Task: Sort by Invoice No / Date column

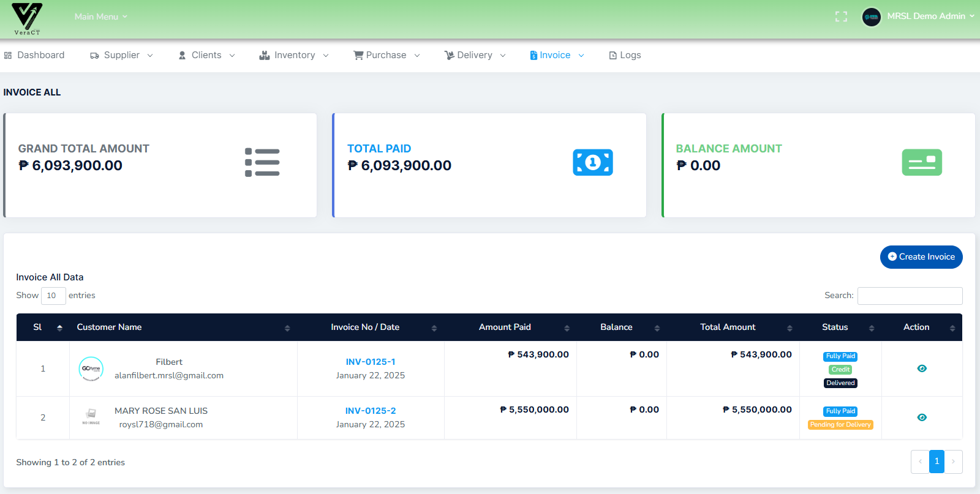Action: pyautogui.click(x=371, y=327)
